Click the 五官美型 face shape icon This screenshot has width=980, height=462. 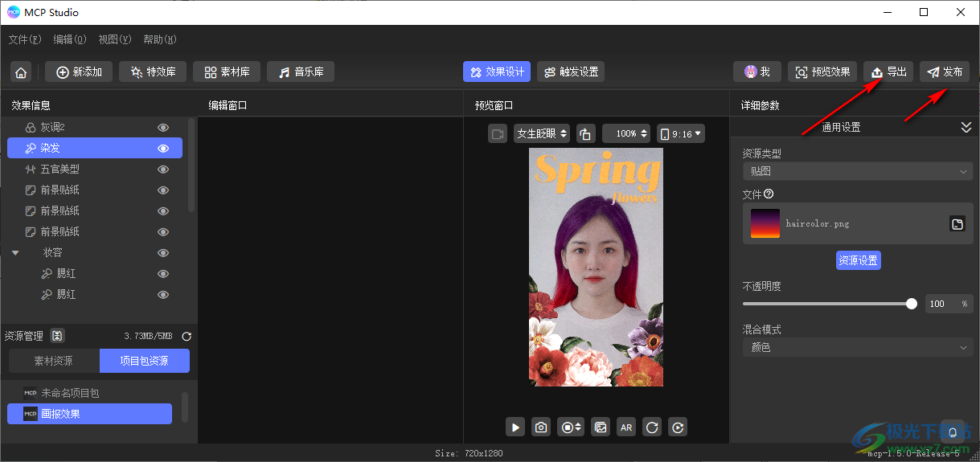[x=31, y=170]
